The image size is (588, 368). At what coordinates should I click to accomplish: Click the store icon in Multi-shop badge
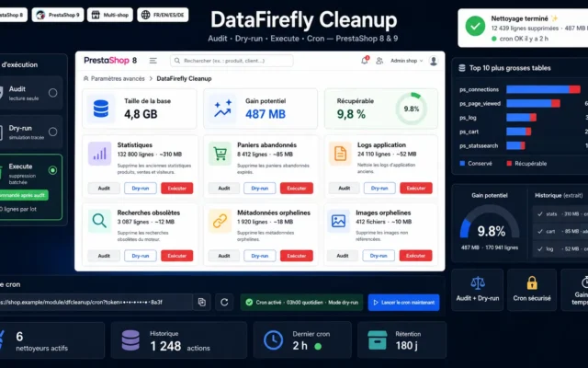coord(96,15)
